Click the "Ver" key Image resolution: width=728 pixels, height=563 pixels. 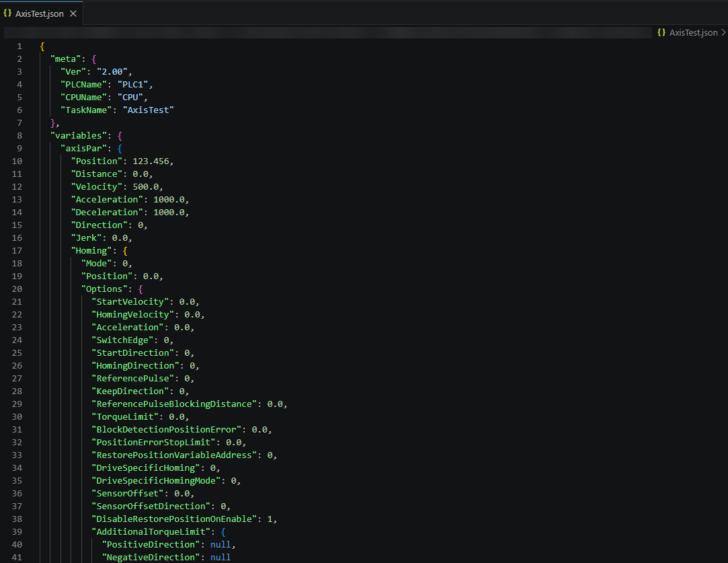(73, 71)
